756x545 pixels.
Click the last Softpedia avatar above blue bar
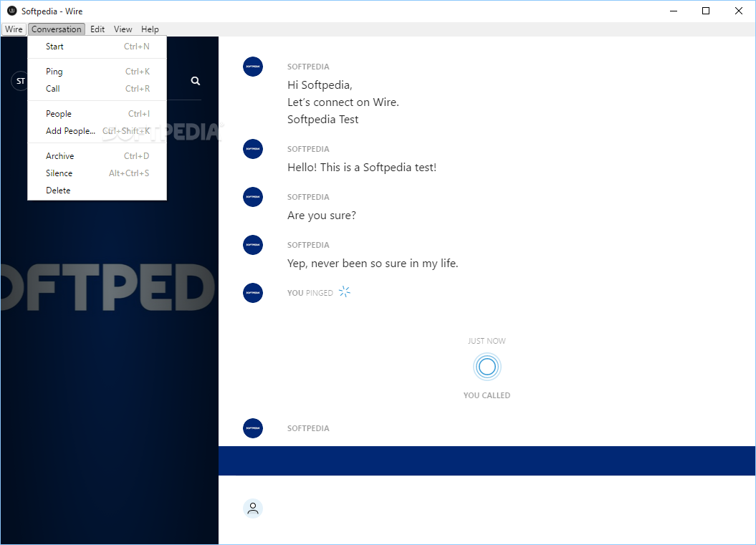[253, 428]
